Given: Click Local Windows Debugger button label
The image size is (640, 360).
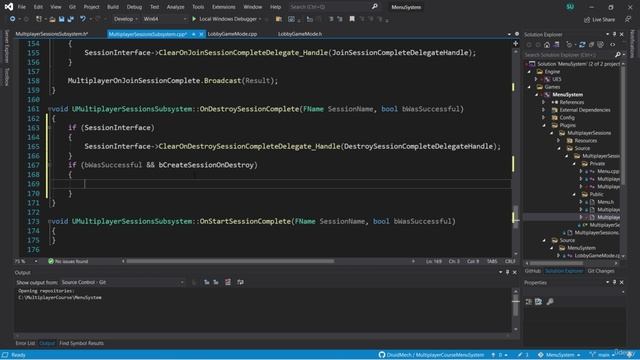Looking at the screenshot, I should pos(227,19).
